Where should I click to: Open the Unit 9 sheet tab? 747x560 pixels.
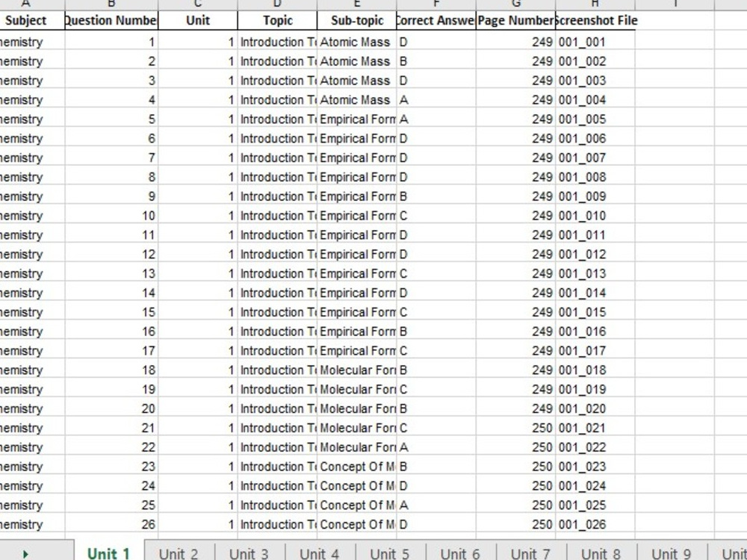coord(672,553)
